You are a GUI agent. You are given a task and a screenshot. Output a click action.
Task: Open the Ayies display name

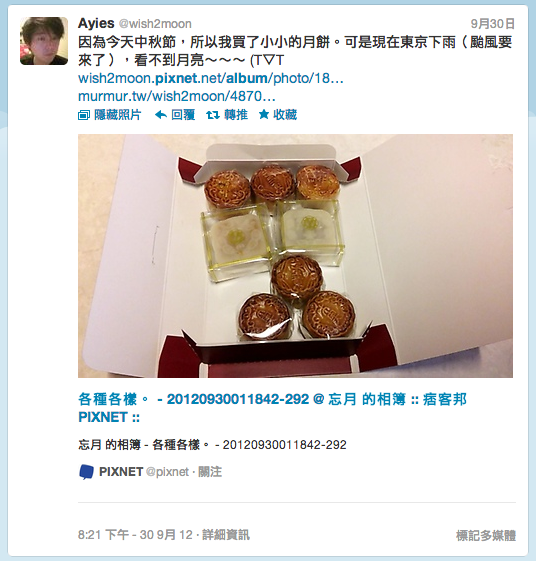(x=96, y=24)
